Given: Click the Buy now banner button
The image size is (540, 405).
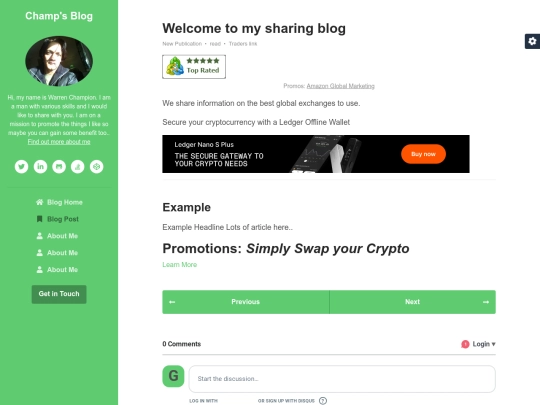Looking at the screenshot, I should click(x=423, y=154).
